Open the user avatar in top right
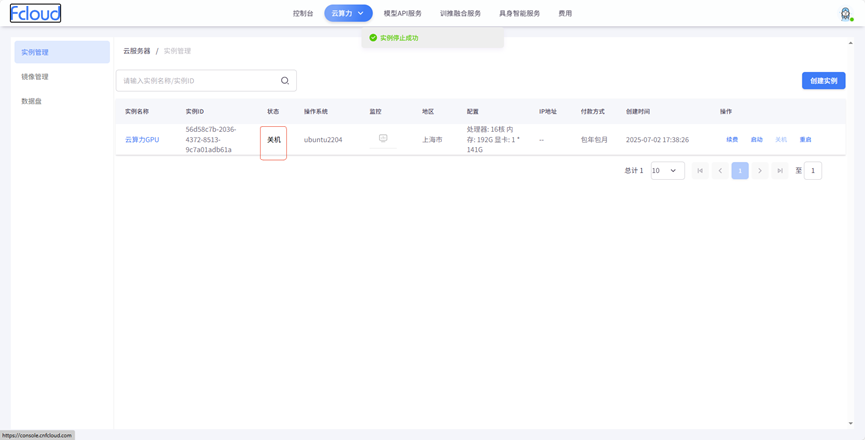865x440 pixels. pyautogui.click(x=845, y=13)
